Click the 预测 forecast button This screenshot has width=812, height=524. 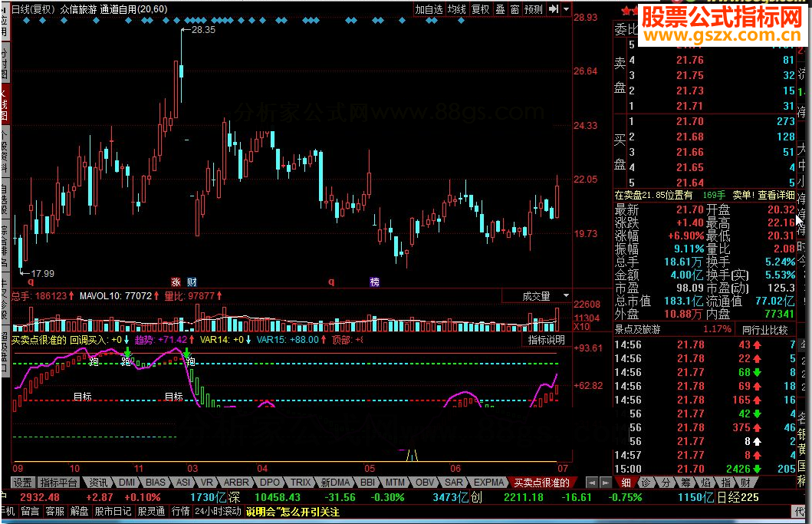point(534,9)
